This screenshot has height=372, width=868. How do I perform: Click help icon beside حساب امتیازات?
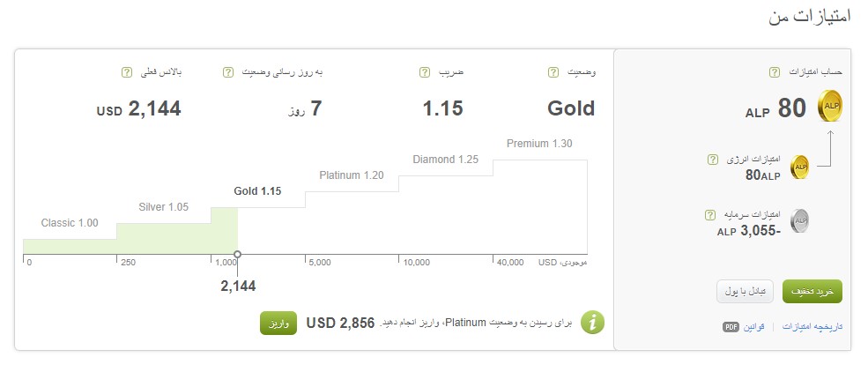pyautogui.click(x=775, y=72)
